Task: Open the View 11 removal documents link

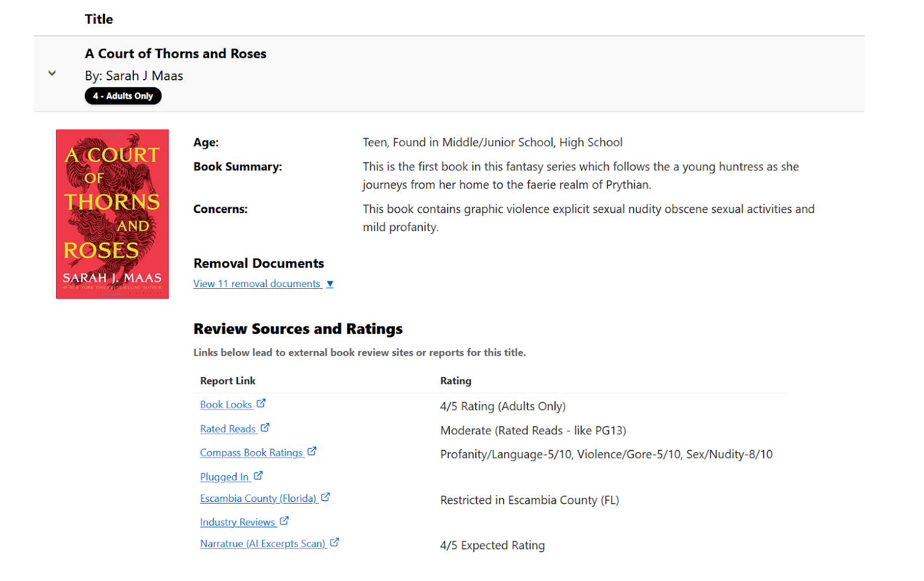Action: [256, 284]
